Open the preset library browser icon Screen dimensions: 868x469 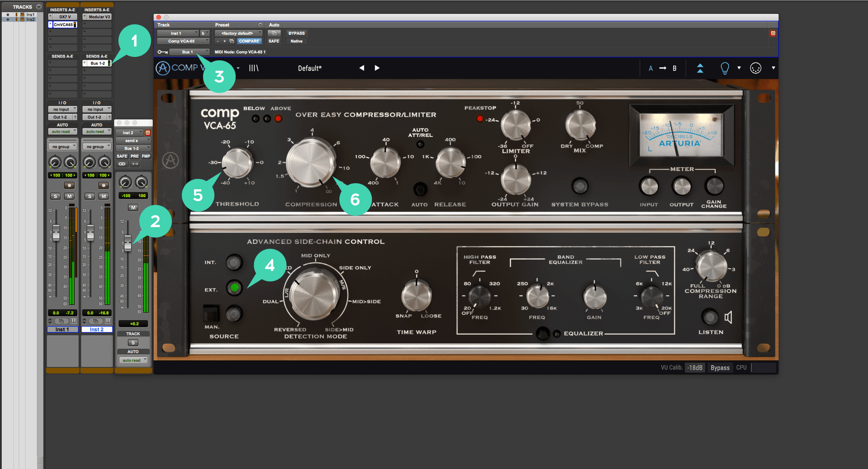click(254, 68)
